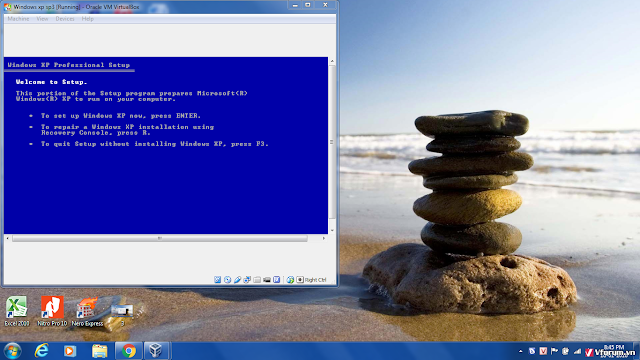Click the network adapters status icon

[247, 280]
